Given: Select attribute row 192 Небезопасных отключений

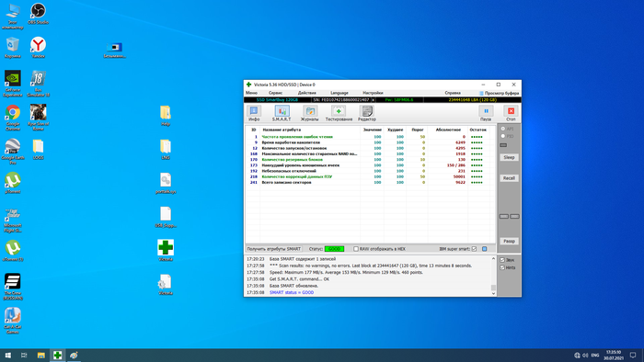Looking at the screenshot, I should coord(370,171).
